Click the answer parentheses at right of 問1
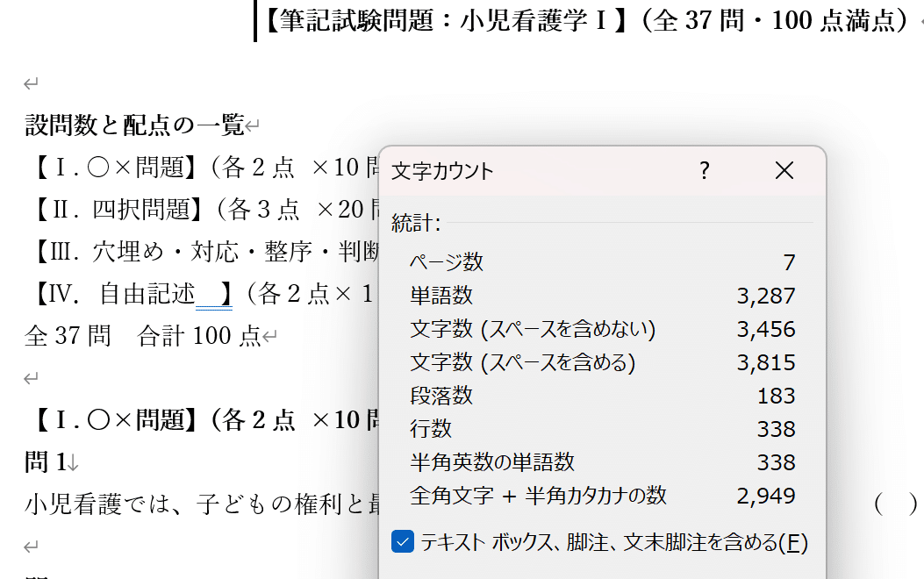This screenshot has width=924, height=579. coord(896,504)
